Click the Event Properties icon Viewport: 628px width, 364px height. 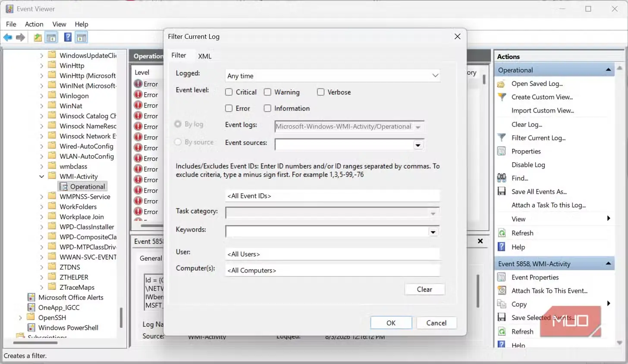pos(501,277)
